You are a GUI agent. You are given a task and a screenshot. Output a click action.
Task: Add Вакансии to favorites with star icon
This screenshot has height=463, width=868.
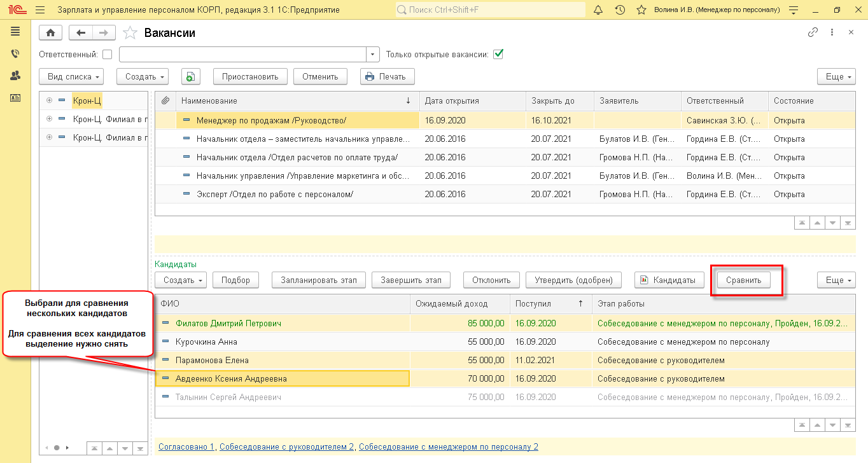point(130,33)
